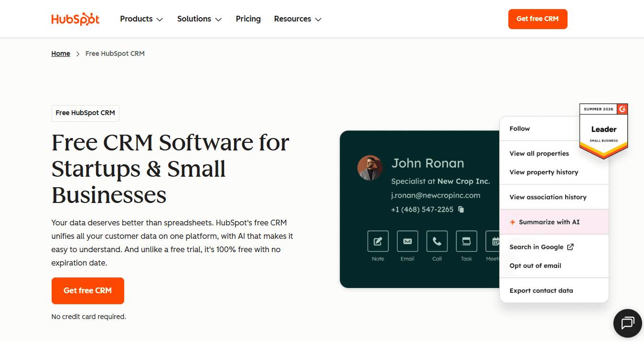The height and width of the screenshot is (341, 644).
Task: Select the phone number +1 (468) 547-2265
Action: pyautogui.click(x=422, y=209)
